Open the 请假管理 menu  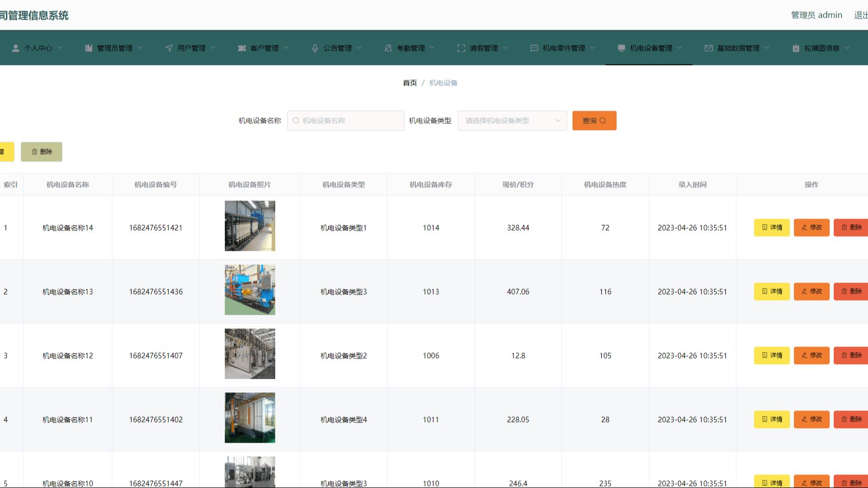coord(481,48)
